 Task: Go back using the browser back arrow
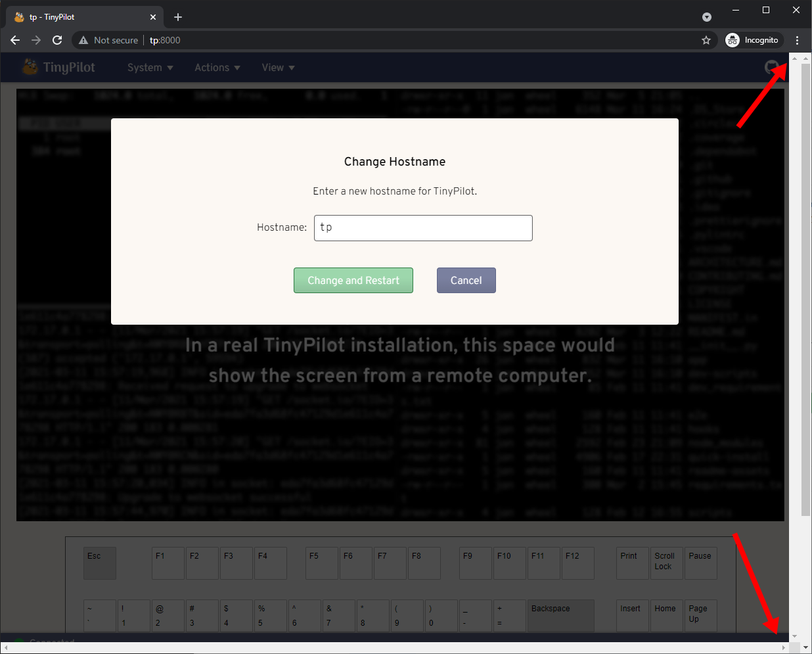coord(15,40)
